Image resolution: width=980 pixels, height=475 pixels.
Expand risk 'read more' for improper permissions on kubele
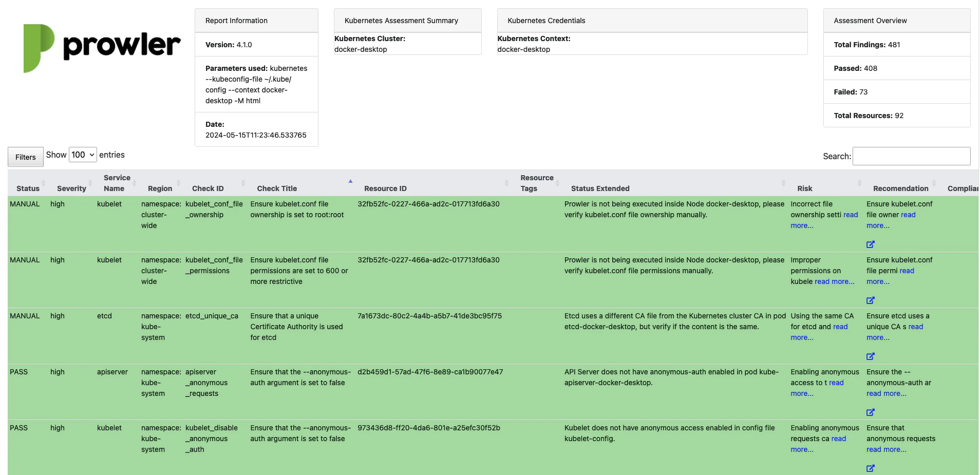[834, 281]
